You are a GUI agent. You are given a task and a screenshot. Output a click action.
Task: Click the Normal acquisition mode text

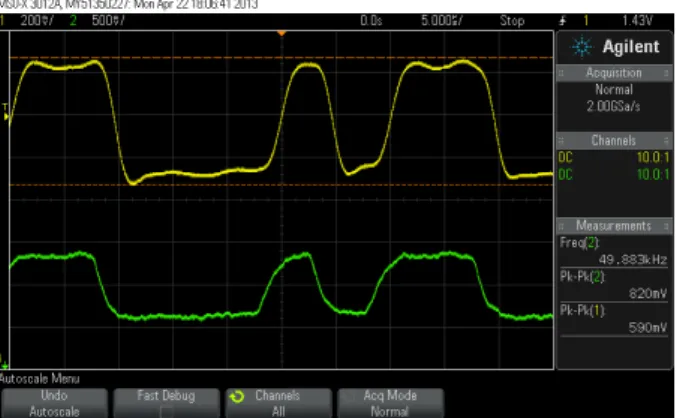click(614, 90)
